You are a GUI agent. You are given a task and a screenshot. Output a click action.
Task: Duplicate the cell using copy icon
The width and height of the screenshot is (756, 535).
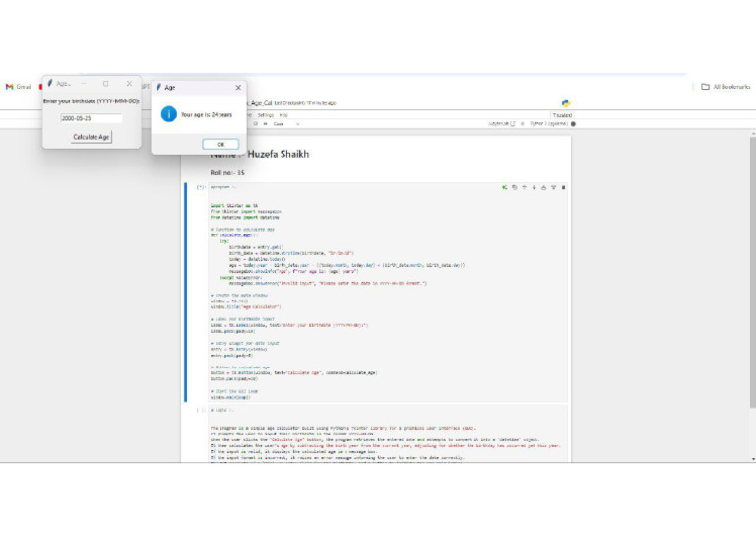click(514, 186)
